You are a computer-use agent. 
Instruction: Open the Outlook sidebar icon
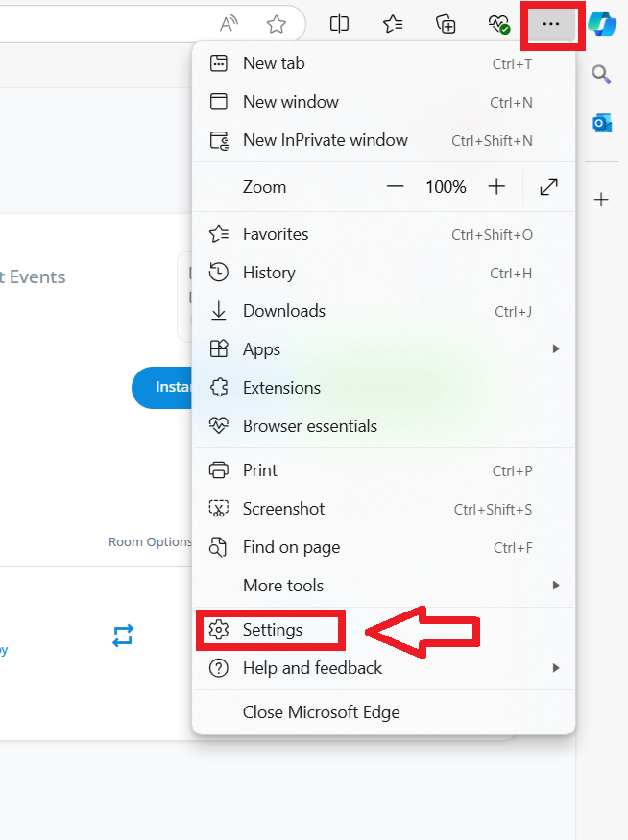point(602,123)
